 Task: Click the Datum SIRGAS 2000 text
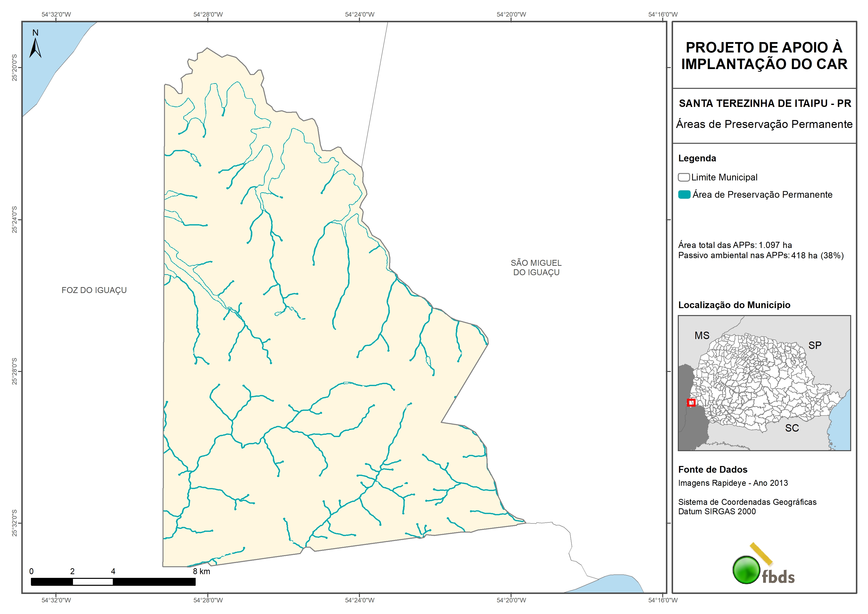point(717,512)
